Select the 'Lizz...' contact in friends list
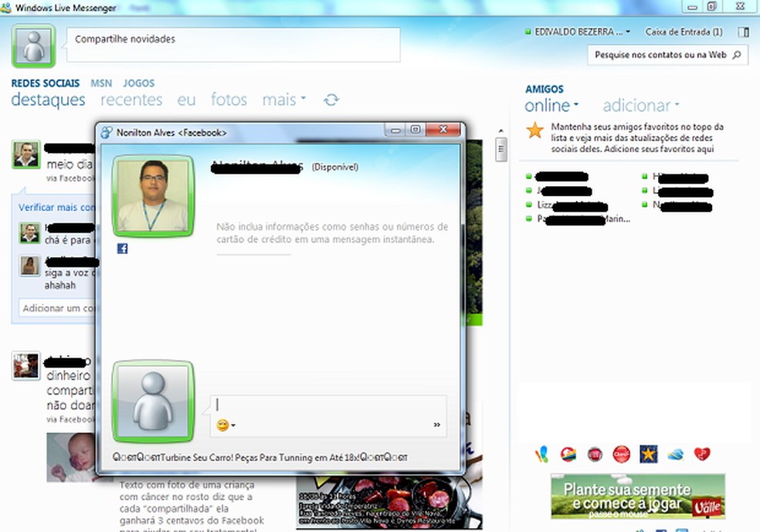Viewport: 760px width, 532px height. [x=567, y=205]
